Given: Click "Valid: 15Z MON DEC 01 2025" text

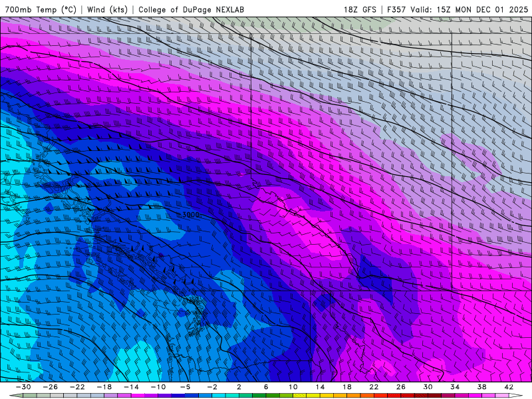Looking at the screenshot, I should pos(469,9).
